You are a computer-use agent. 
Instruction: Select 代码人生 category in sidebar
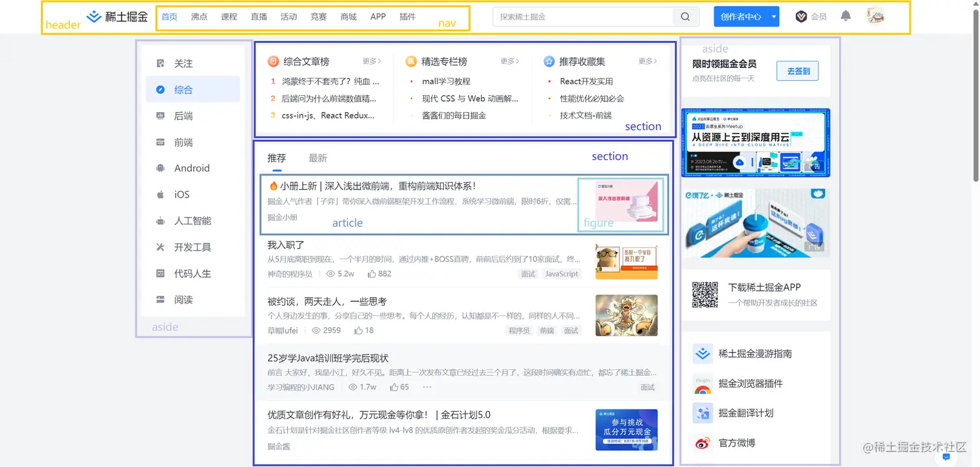click(193, 273)
